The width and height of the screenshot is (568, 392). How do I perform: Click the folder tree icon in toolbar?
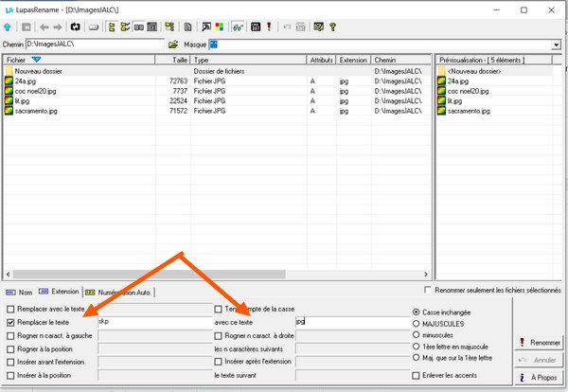tap(169, 27)
